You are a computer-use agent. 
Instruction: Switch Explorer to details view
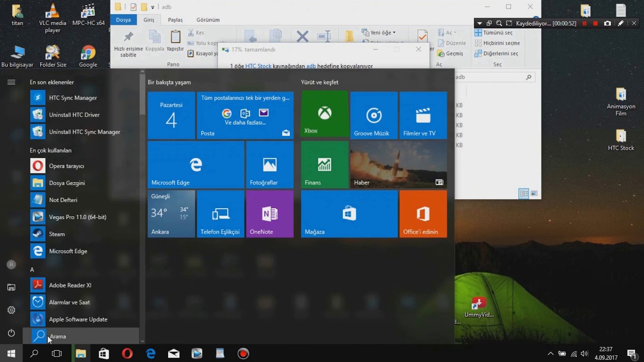tap(524, 194)
